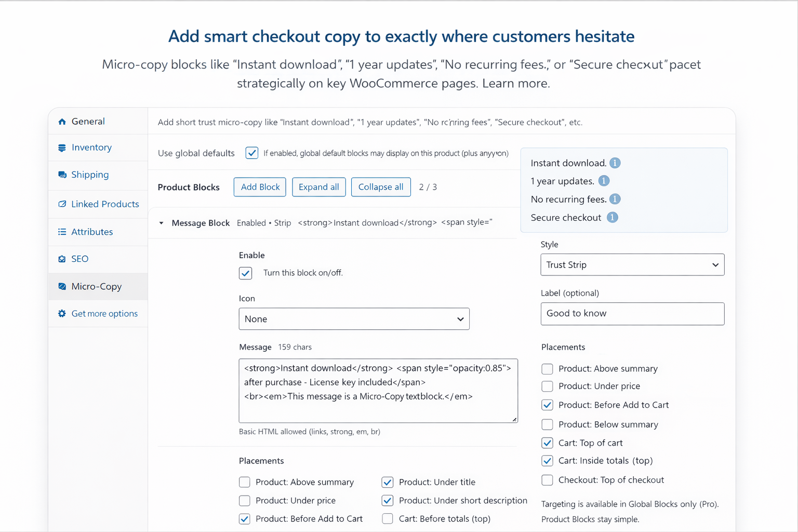Click the Linked Products link icon

62,204
